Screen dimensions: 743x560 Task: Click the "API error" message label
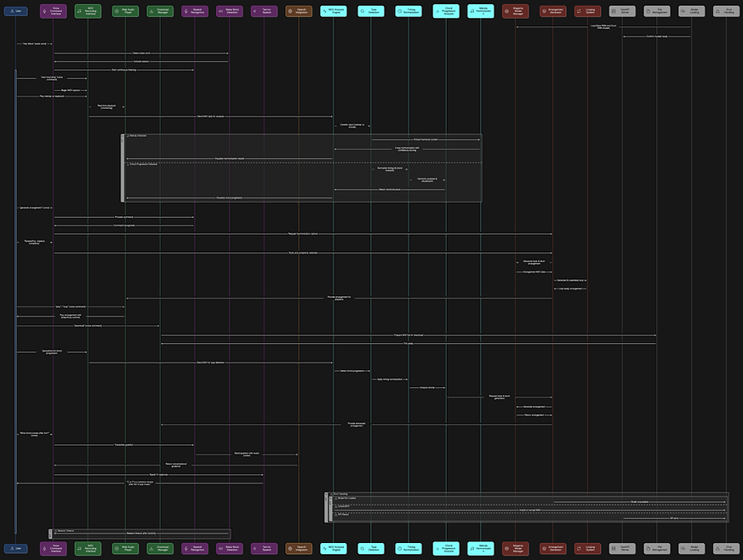pyautogui.click(x=674, y=518)
